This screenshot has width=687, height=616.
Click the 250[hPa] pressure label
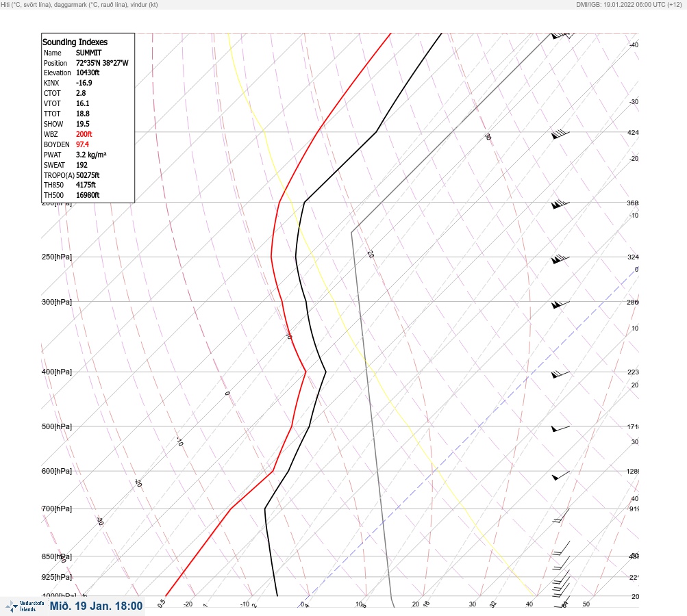[57, 257]
